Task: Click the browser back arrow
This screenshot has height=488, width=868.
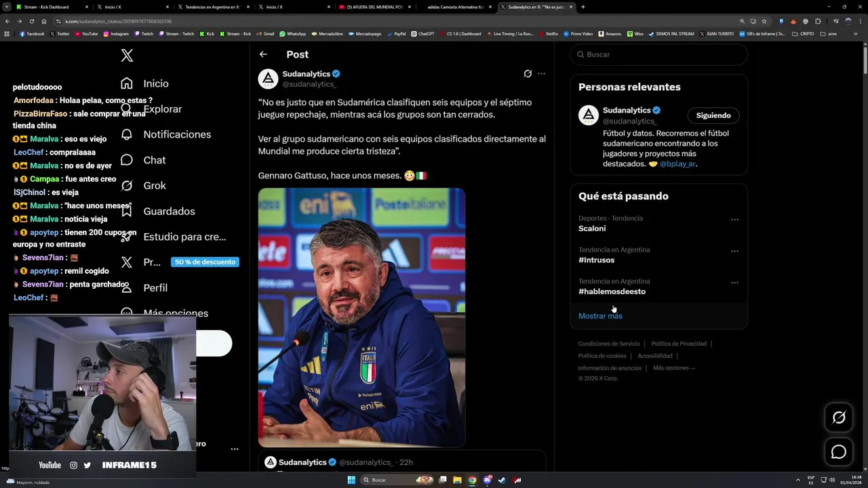Action: pyautogui.click(x=7, y=21)
